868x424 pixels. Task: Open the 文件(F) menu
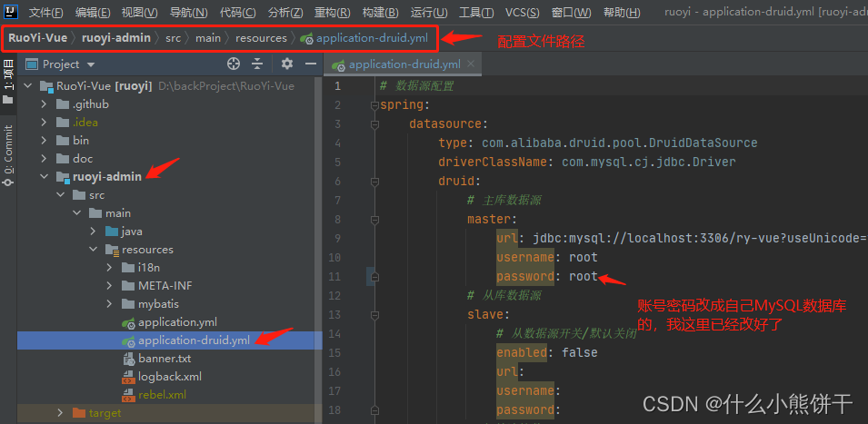[45, 12]
